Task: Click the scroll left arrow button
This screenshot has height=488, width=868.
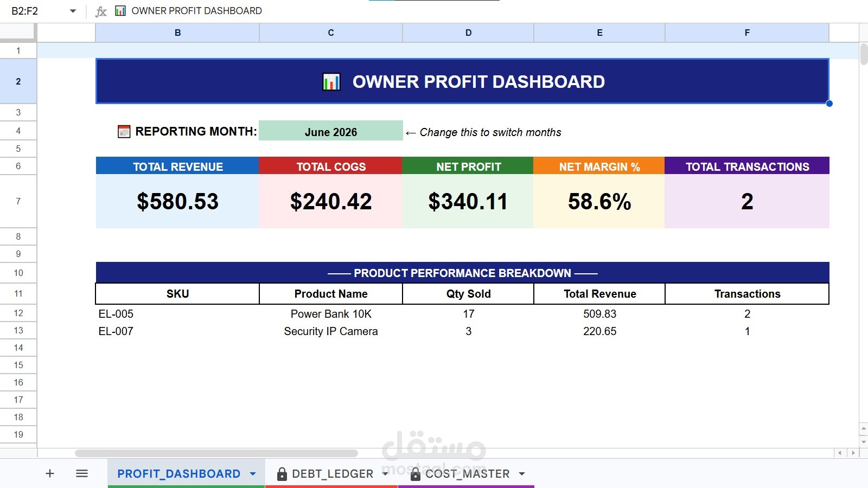Action: pos(840,453)
